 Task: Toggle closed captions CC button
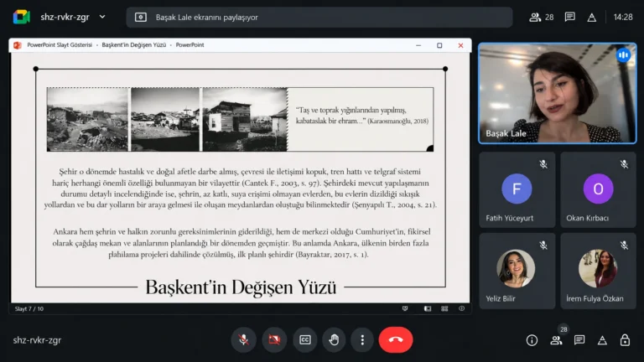(304, 340)
